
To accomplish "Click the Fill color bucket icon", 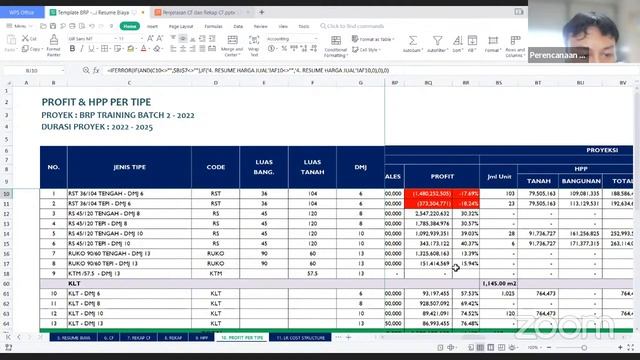I will tap(130, 49).
